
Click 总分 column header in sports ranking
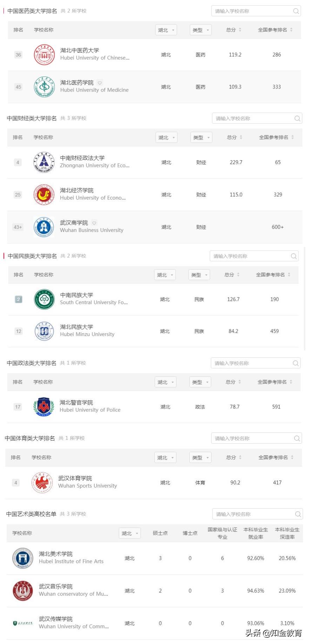[234, 457]
